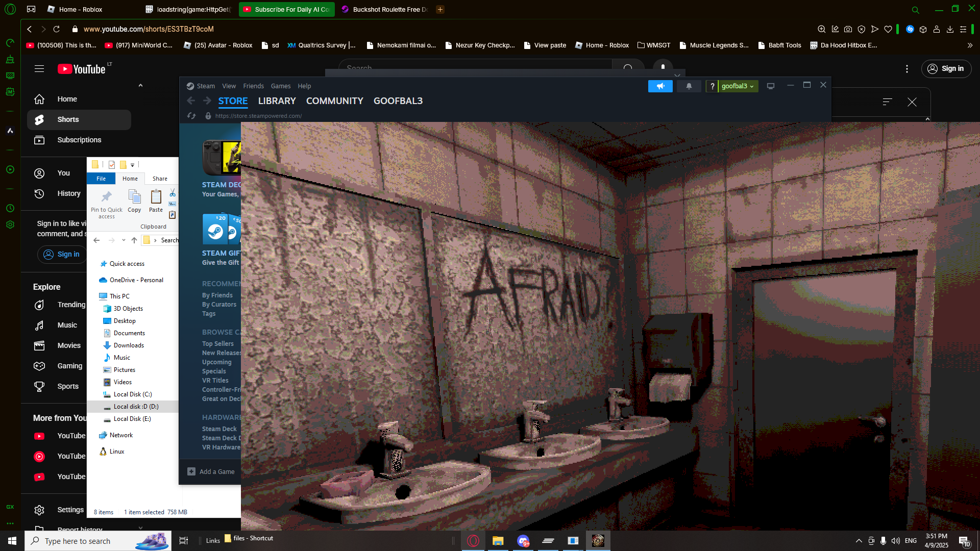
Task: Switch to the loadstring browser tab
Action: click(188, 9)
